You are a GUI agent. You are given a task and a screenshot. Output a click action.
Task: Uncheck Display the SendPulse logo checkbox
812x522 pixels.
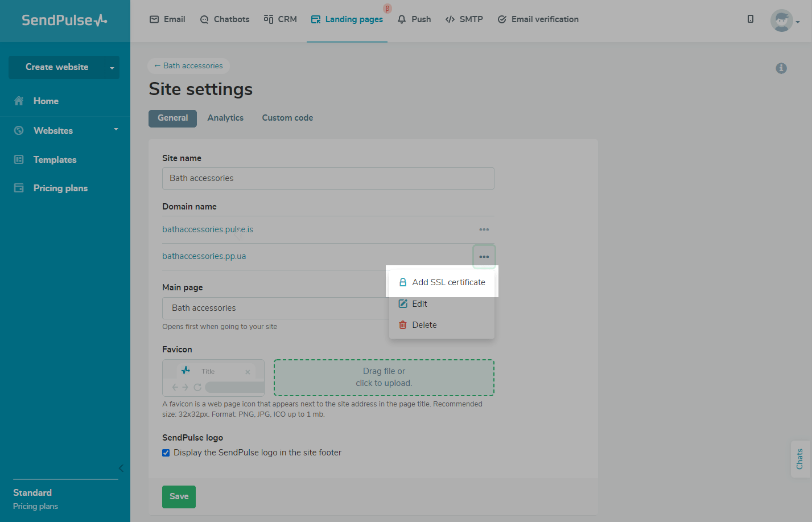click(166, 453)
